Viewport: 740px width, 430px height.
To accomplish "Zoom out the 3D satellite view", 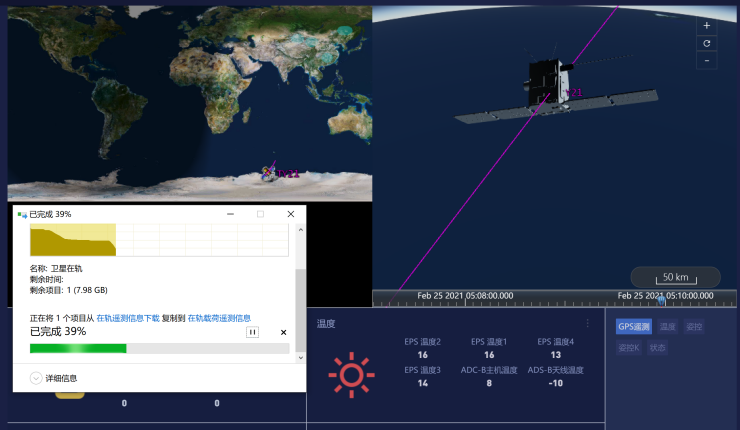I will 707,61.
